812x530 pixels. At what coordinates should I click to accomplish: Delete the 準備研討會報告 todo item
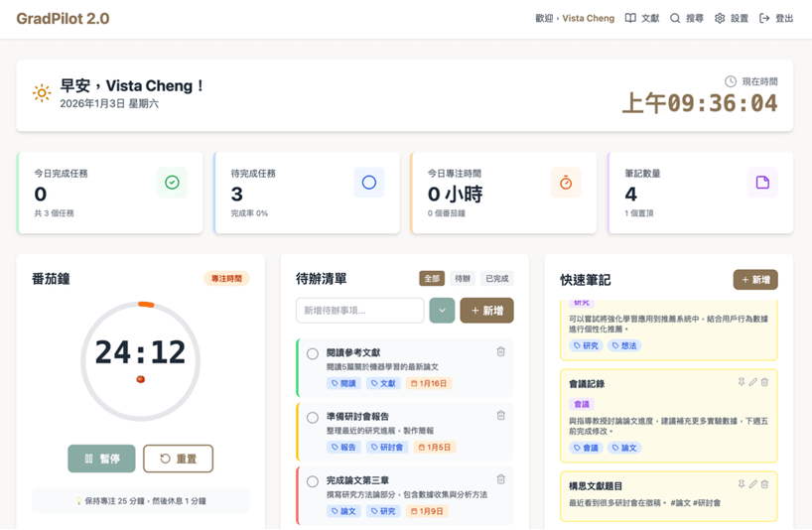tap(500, 415)
